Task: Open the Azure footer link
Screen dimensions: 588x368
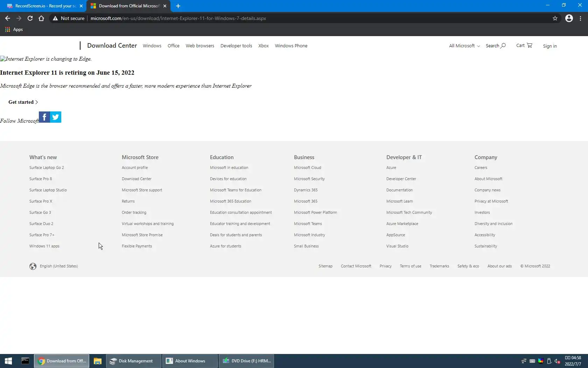Action: (391, 168)
